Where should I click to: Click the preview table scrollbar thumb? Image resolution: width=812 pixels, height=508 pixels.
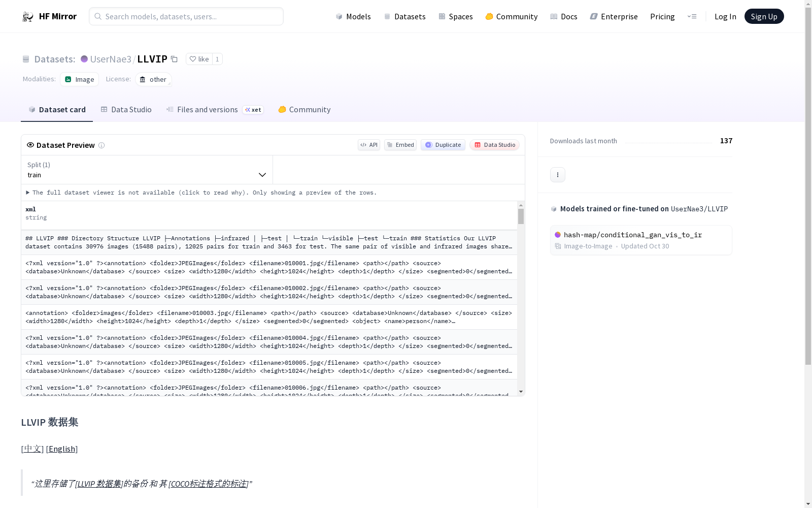[x=521, y=216]
